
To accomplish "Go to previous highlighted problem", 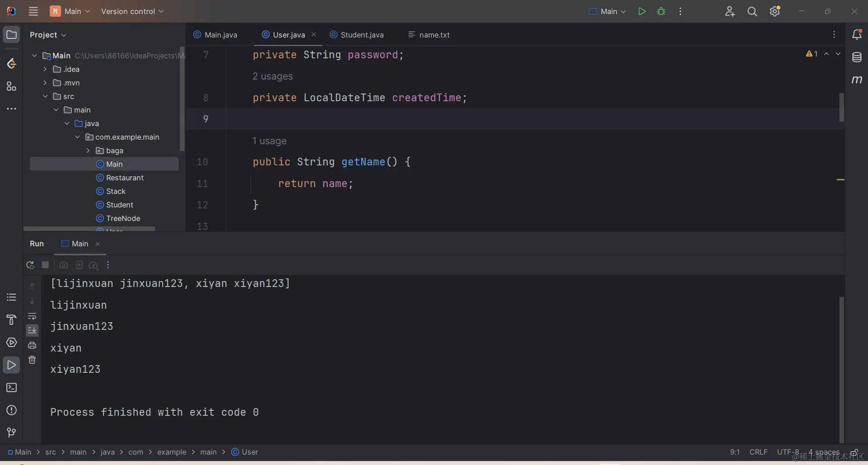I will pos(826,54).
